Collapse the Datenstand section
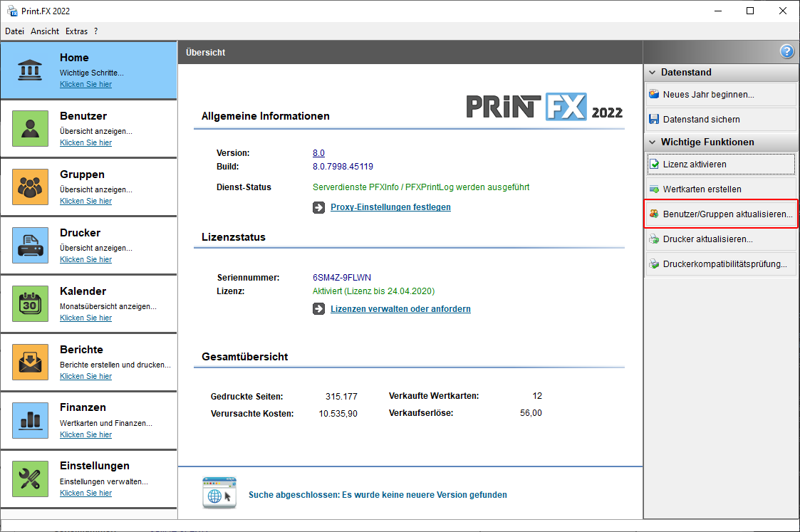800x532 pixels. pos(652,73)
